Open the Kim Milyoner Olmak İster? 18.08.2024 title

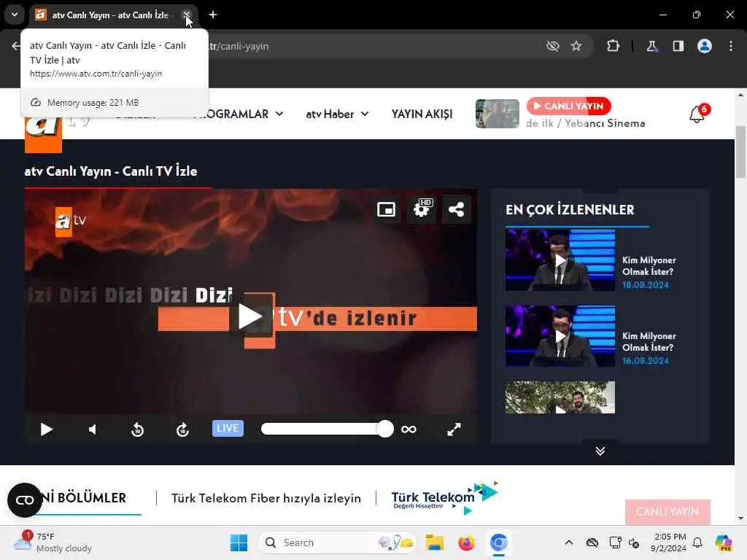pos(649,266)
